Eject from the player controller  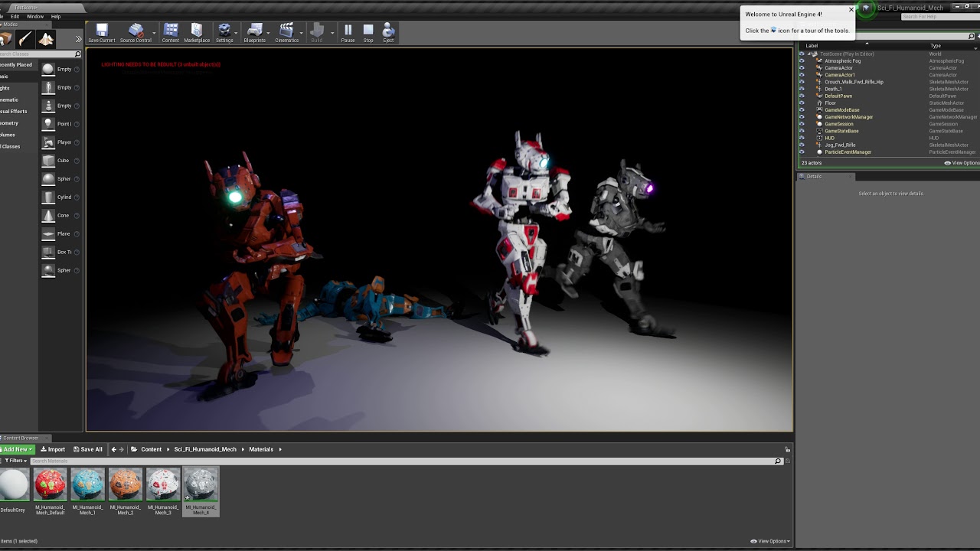click(x=388, y=32)
